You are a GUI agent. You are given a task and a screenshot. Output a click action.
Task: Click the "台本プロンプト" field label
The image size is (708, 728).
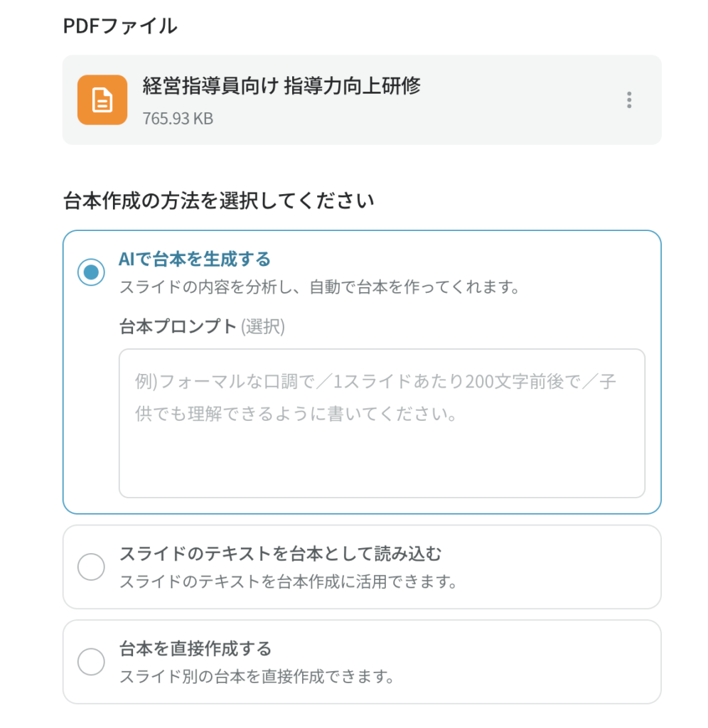[178, 326]
